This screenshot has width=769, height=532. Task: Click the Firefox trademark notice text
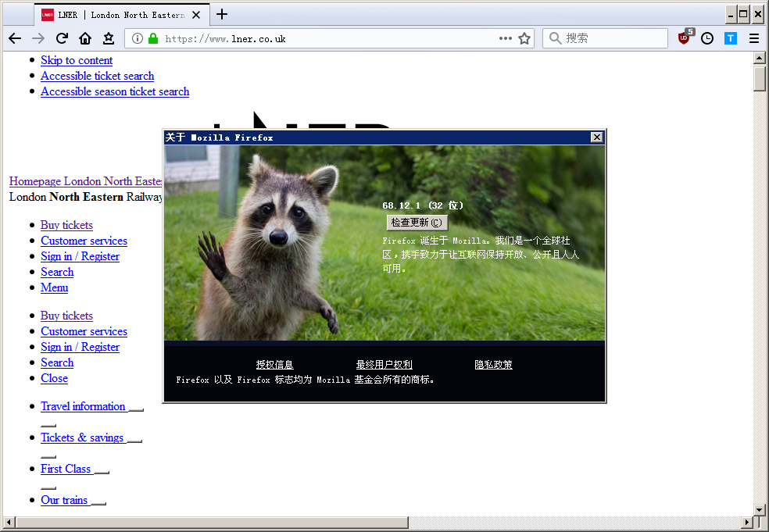tap(305, 380)
